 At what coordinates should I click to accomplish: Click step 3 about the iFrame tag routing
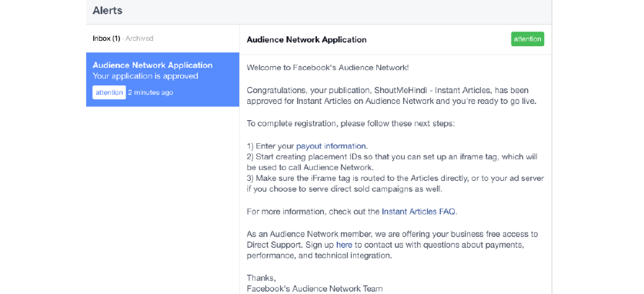(x=395, y=184)
